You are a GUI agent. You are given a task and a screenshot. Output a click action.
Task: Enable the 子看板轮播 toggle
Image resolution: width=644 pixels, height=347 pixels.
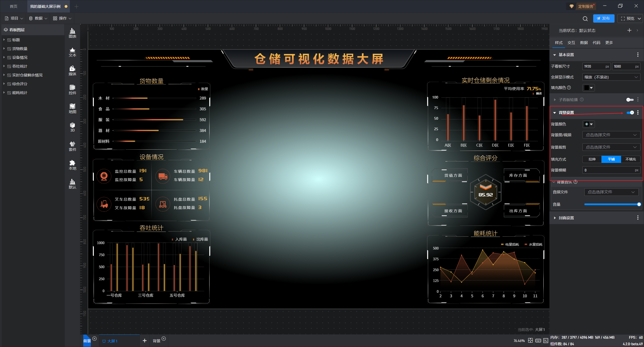click(x=630, y=100)
